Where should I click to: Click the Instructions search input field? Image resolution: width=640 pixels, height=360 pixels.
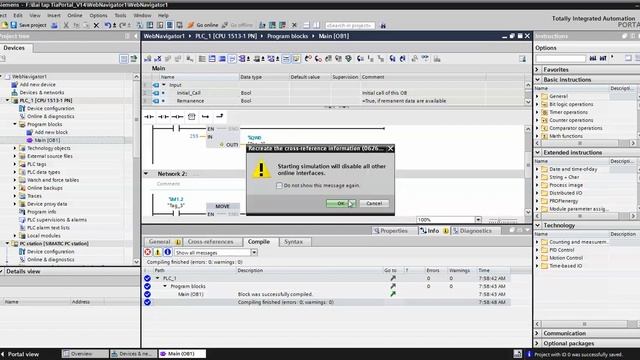point(561,59)
